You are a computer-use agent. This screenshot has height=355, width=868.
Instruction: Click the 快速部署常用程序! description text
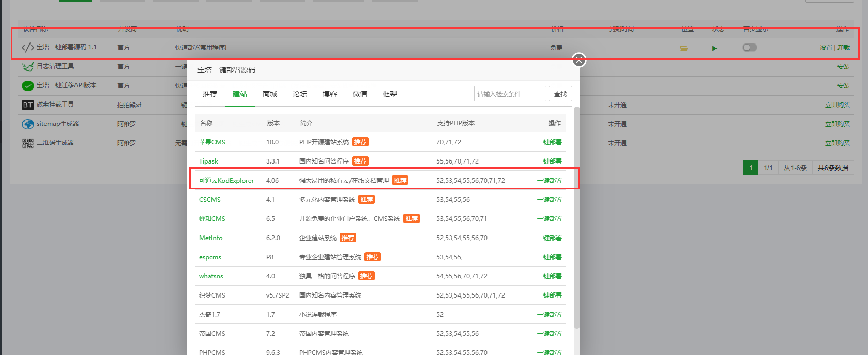[x=201, y=48]
